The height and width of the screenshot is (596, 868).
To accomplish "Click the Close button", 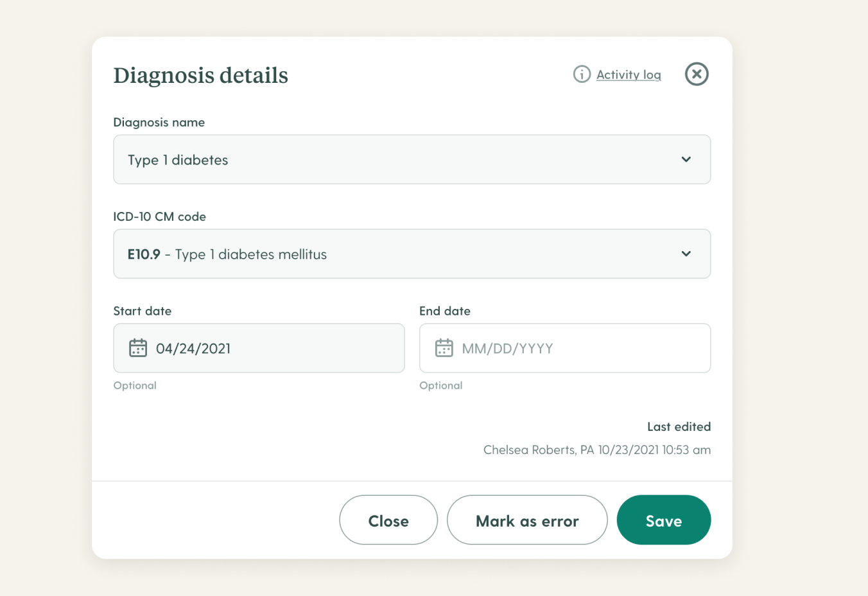I will [388, 520].
